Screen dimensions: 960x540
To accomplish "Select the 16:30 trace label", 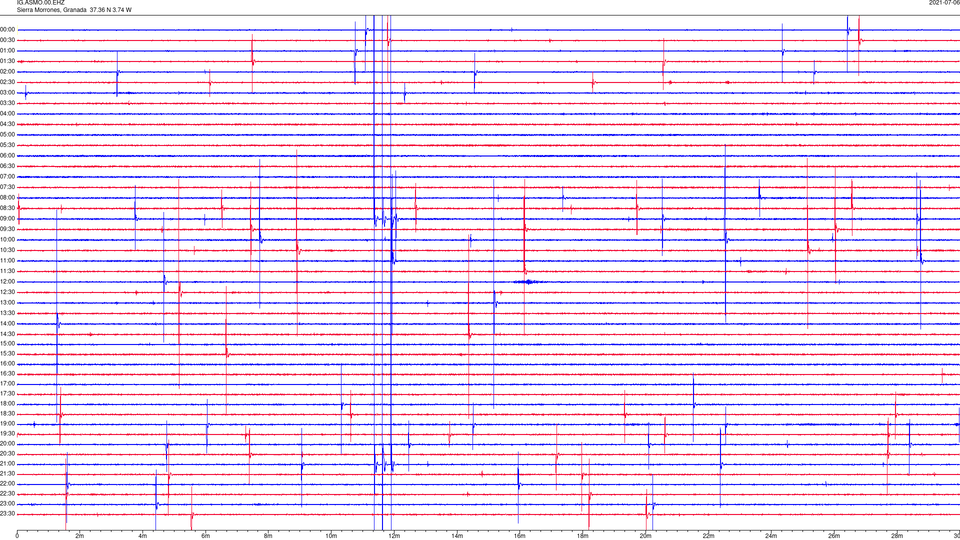I will (x=8, y=373).
